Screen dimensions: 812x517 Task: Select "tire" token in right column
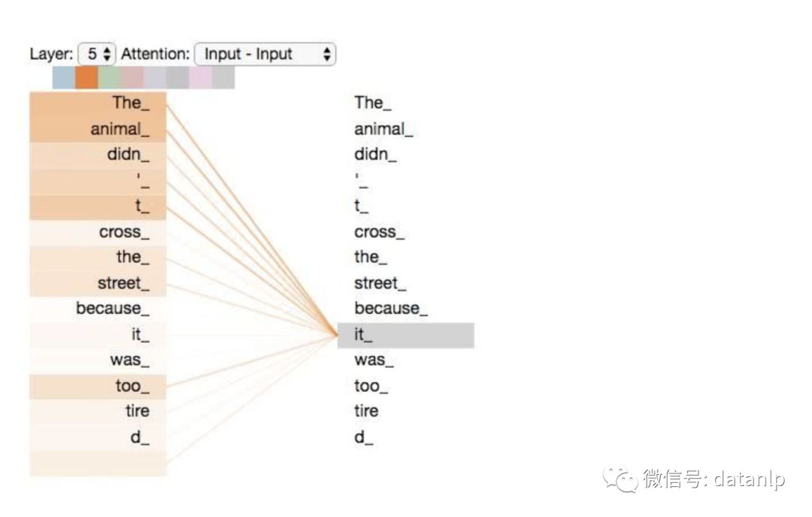366,412
